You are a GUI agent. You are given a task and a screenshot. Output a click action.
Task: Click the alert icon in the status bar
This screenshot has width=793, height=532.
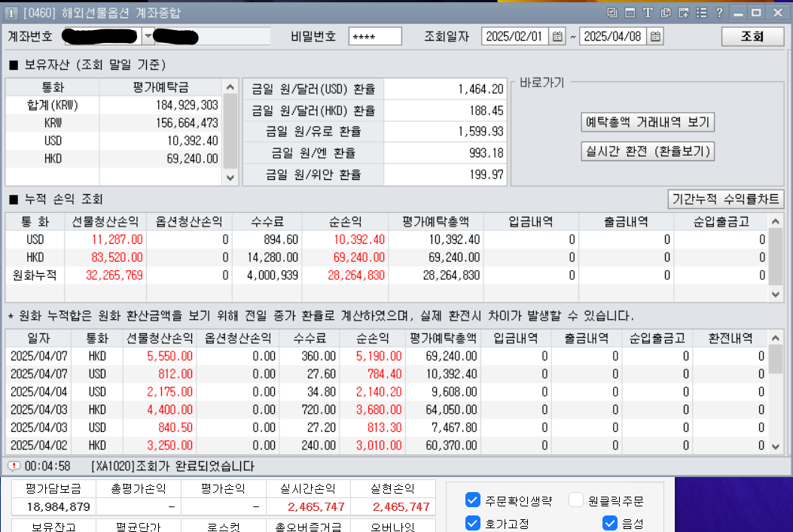click(x=14, y=466)
